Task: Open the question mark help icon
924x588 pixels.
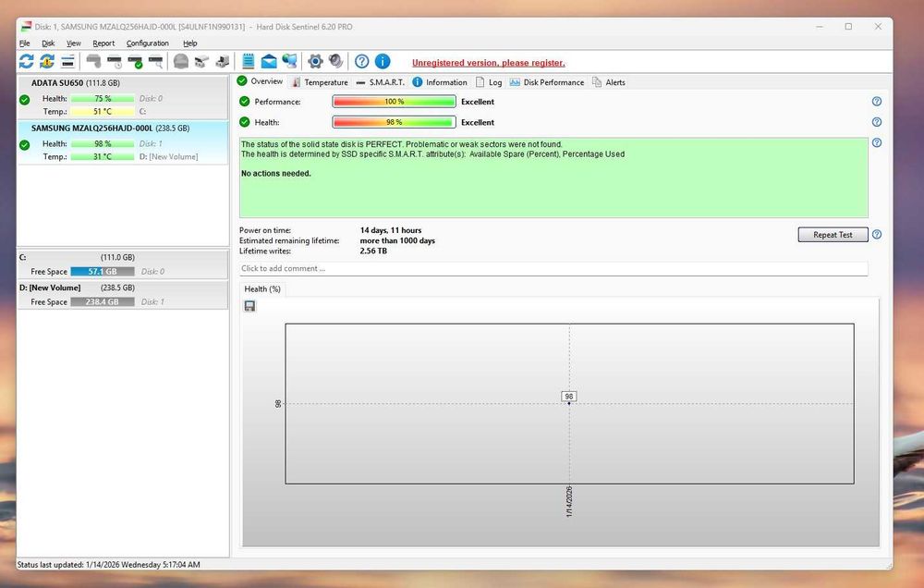Action: [x=362, y=61]
